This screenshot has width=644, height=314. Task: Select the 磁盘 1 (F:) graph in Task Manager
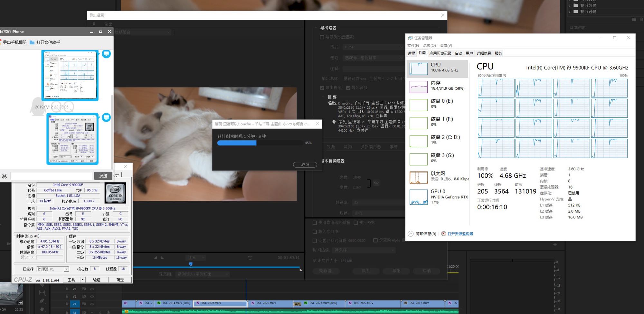coord(418,123)
